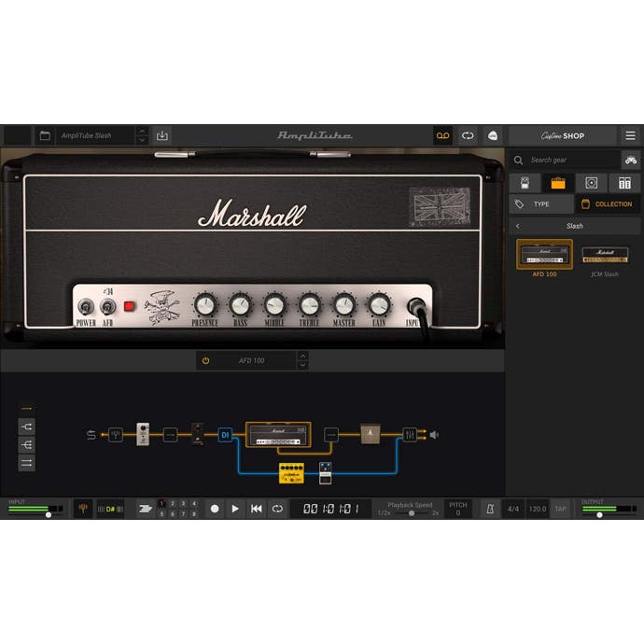Go back from Slash collection chevron

518,226
